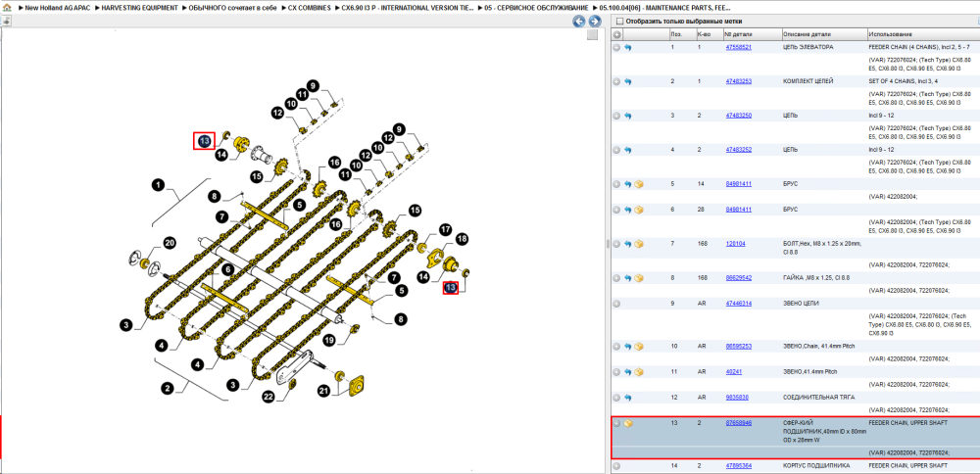Sort by 'Описание детали' column header

point(824,33)
